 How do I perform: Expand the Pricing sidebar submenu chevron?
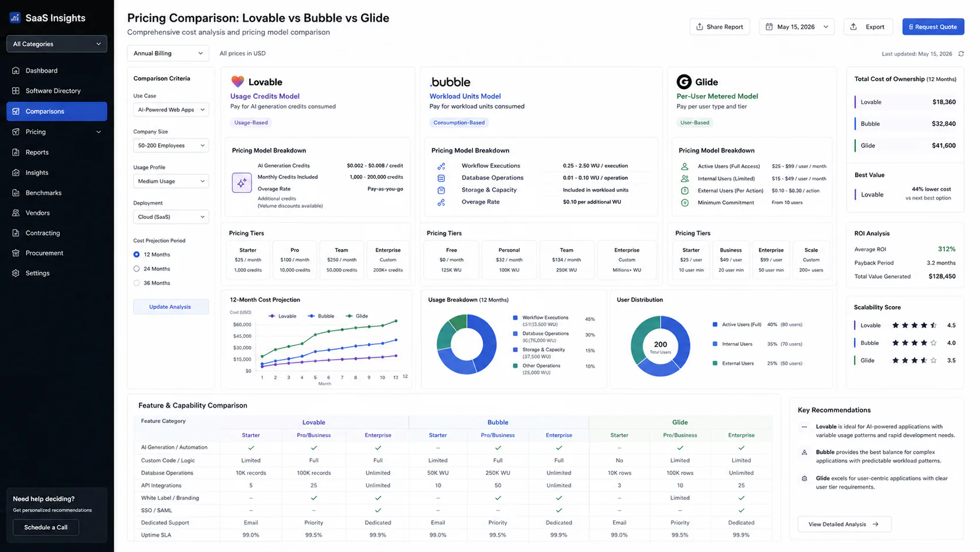(98, 132)
